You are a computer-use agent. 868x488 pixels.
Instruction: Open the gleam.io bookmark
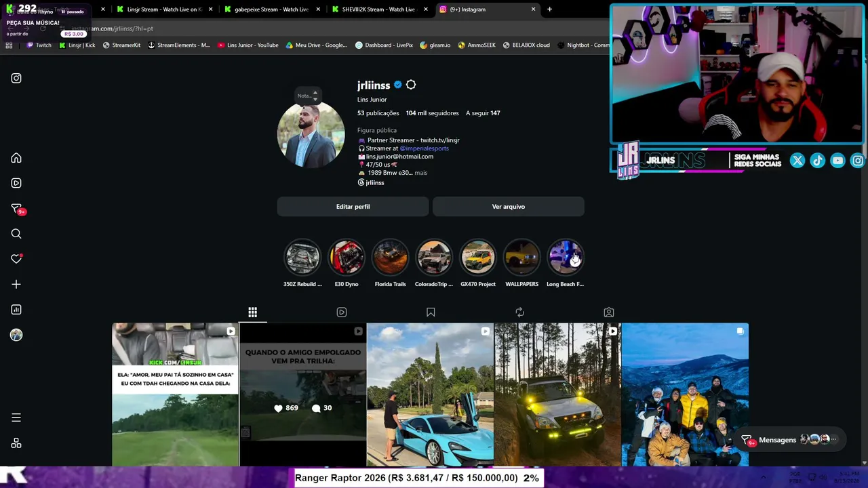[435, 45]
